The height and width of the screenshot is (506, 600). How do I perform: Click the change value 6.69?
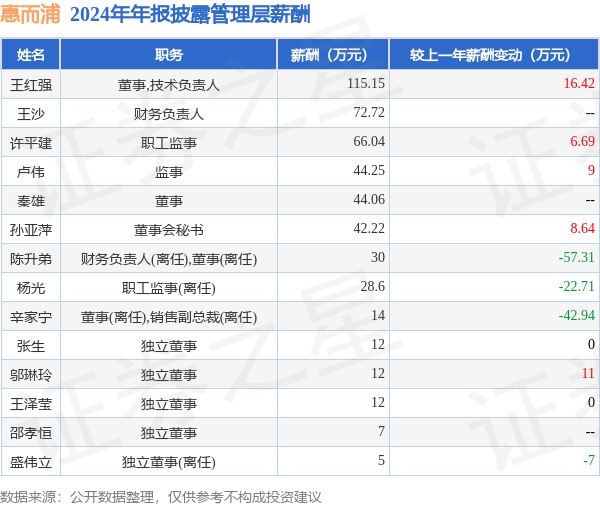582,141
